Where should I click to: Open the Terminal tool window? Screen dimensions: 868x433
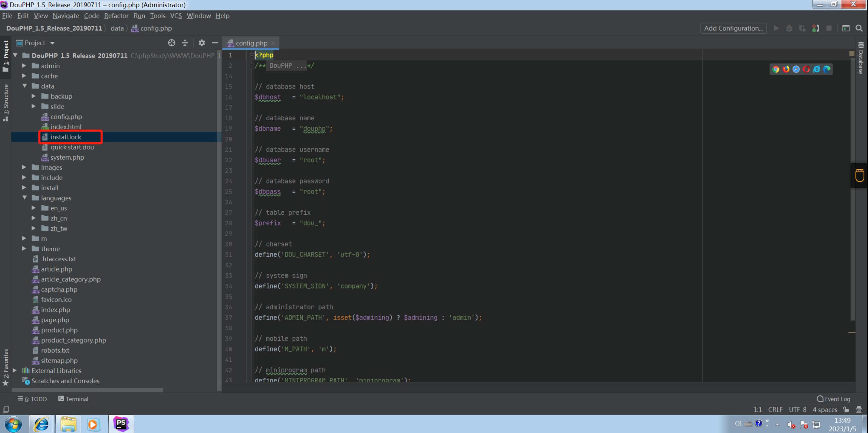point(73,399)
